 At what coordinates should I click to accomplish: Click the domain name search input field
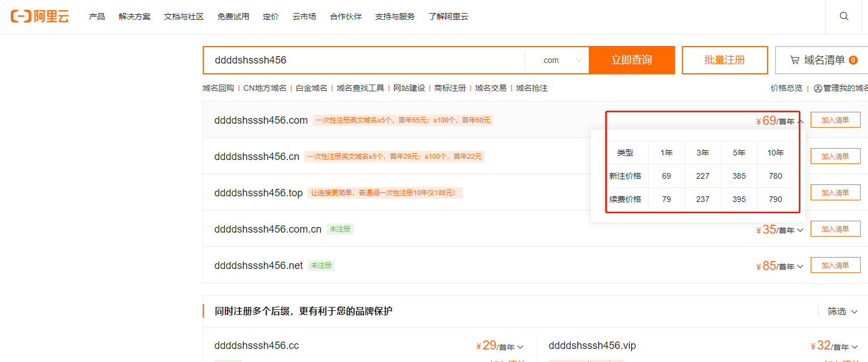(363, 60)
